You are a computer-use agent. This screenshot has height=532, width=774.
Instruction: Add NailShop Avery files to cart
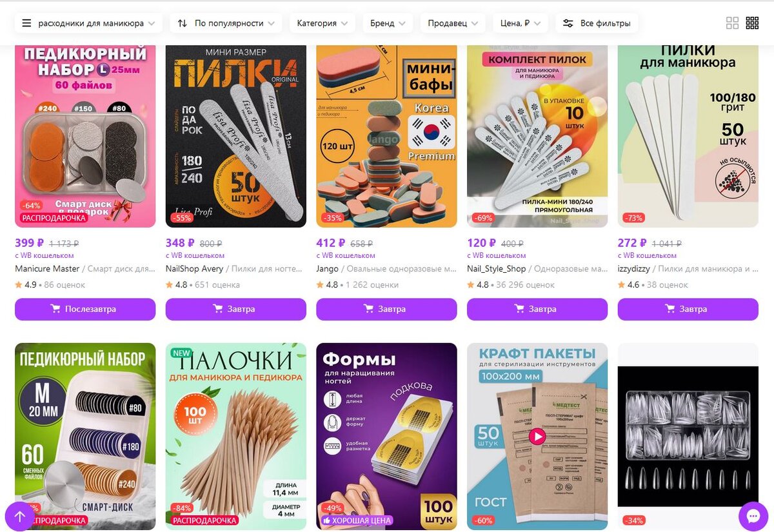(236, 309)
